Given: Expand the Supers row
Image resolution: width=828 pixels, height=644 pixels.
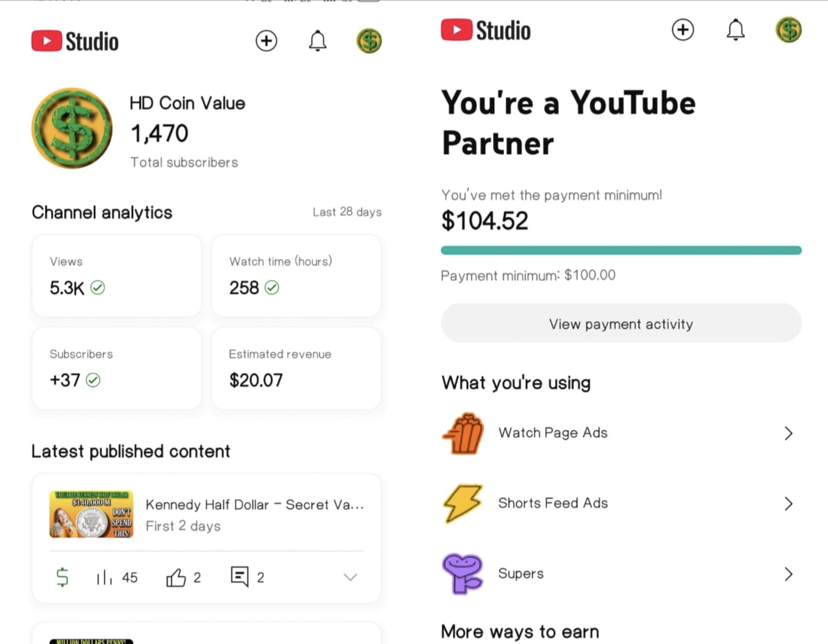Looking at the screenshot, I should [789, 574].
